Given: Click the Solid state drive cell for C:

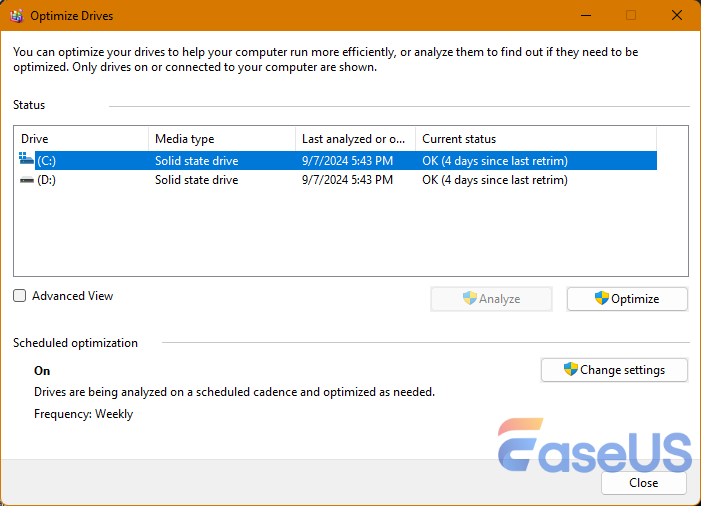Looking at the screenshot, I should 196,160.
